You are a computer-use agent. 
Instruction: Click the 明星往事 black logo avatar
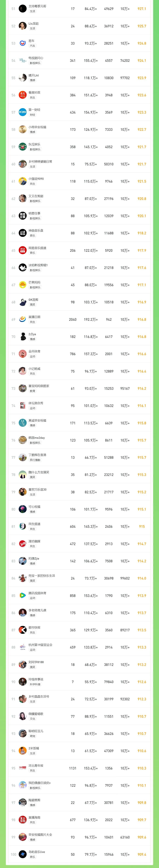23,216
